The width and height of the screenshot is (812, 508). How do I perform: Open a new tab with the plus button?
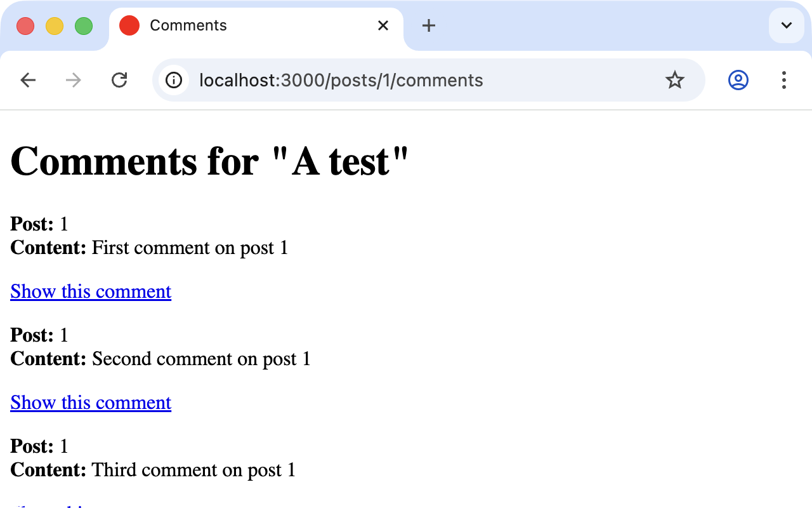pos(429,26)
